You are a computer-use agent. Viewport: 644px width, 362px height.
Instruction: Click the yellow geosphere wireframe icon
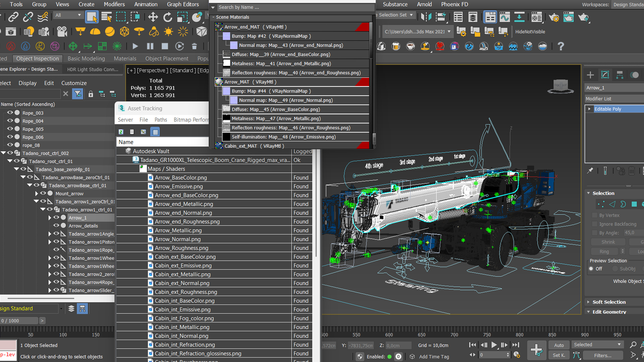124,32
